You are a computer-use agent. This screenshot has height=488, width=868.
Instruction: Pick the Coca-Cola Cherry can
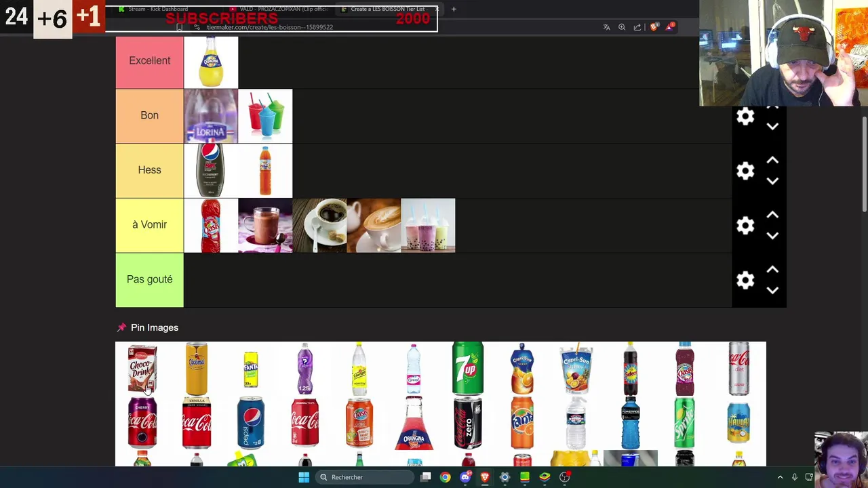click(x=142, y=423)
